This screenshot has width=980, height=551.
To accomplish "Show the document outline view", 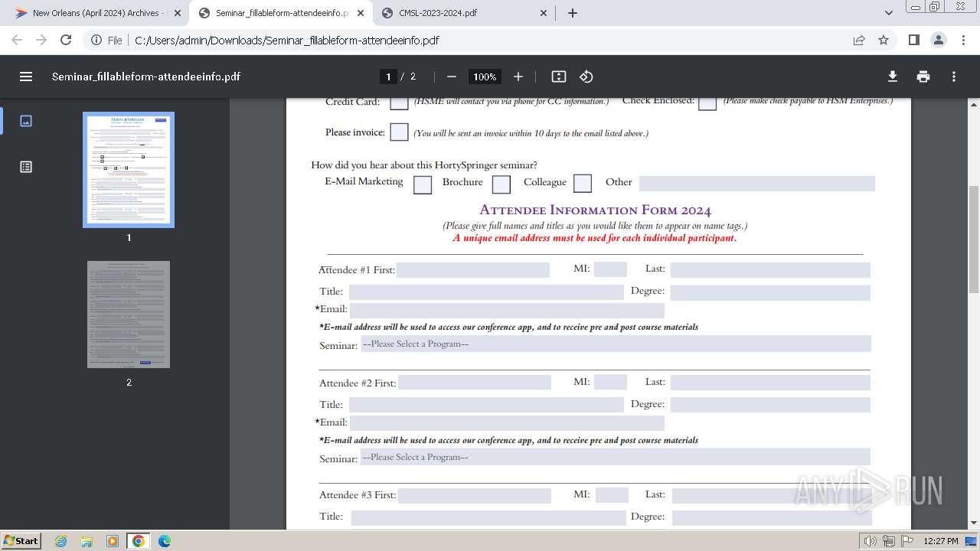I will 26,167.
